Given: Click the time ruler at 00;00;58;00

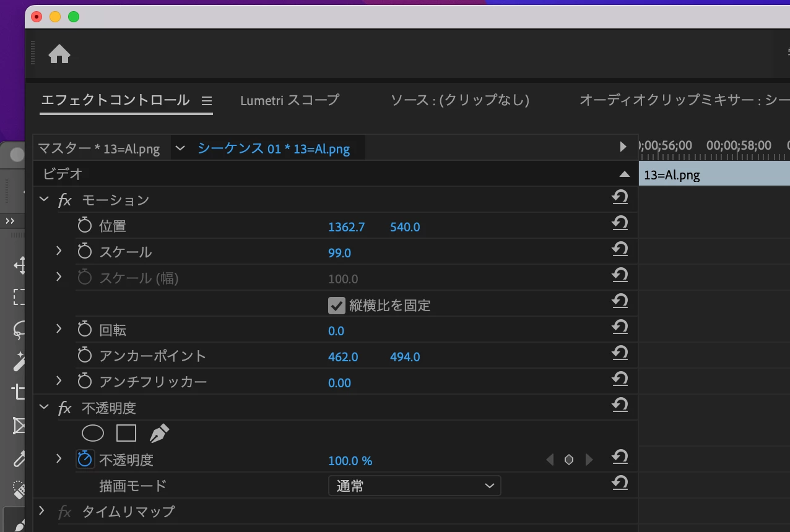Looking at the screenshot, I should [x=739, y=146].
